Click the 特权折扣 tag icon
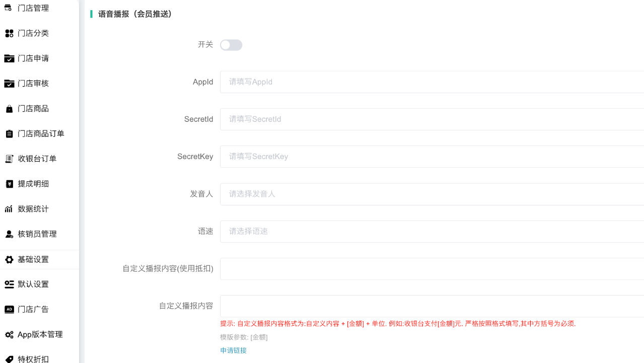This screenshot has height=363, width=644. tap(9, 359)
